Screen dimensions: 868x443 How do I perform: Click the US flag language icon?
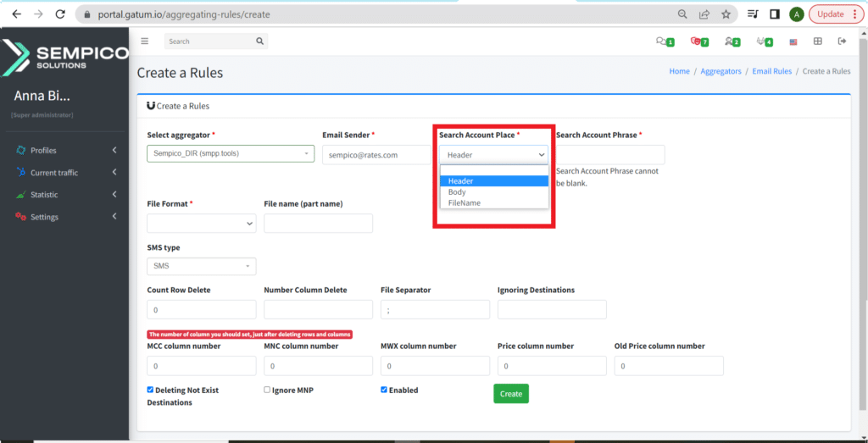point(793,42)
